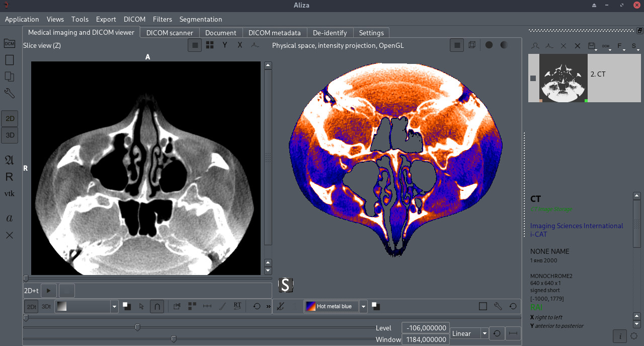Viewport: 644px width, 346px height.
Task: Toggle the 3Dt mode button
Action: (x=46, y=306)
